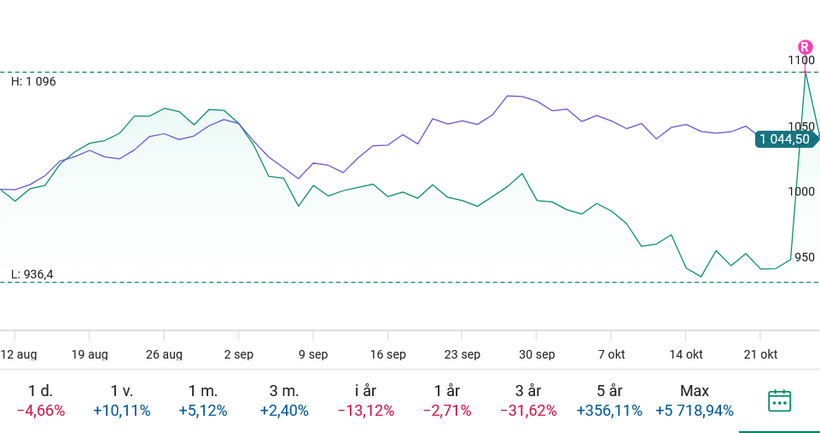Click the 21 okt date axis label

[761, 354]
